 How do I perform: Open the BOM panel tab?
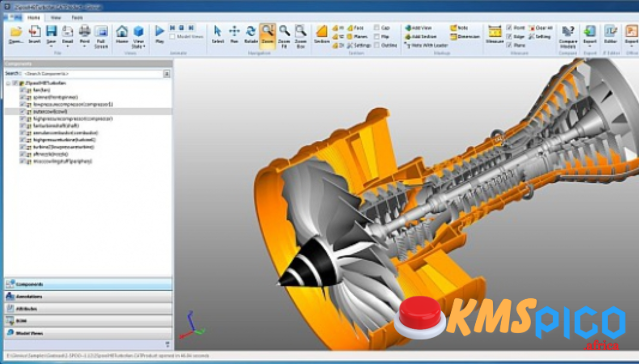[88, 321]
